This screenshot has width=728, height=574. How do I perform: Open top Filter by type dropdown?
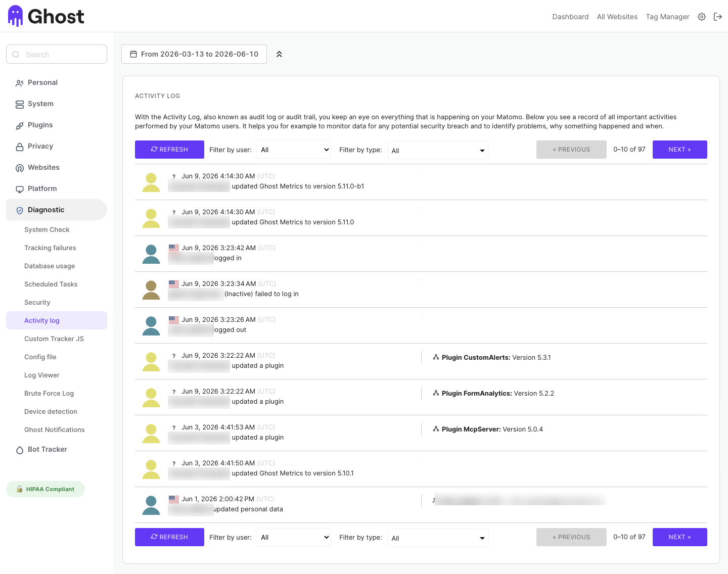pos(438,150)
